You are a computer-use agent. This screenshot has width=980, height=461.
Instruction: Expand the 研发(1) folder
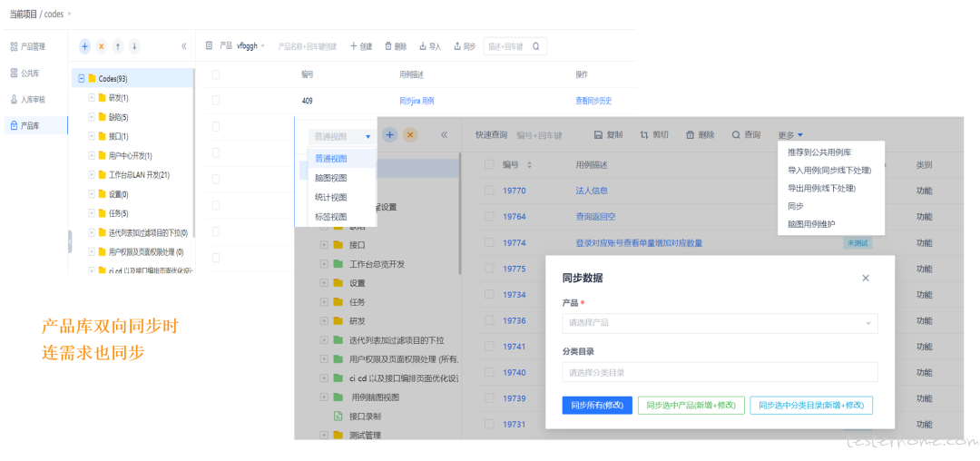92,98
